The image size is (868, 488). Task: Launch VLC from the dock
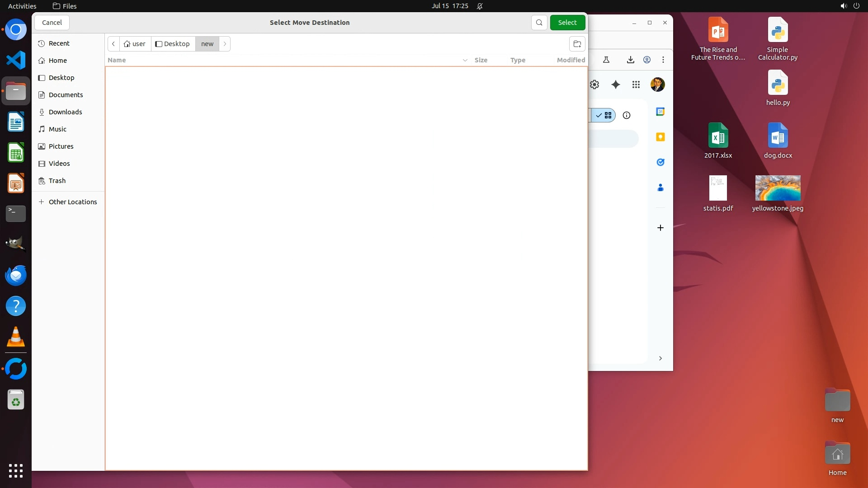(x=16, y=337)
